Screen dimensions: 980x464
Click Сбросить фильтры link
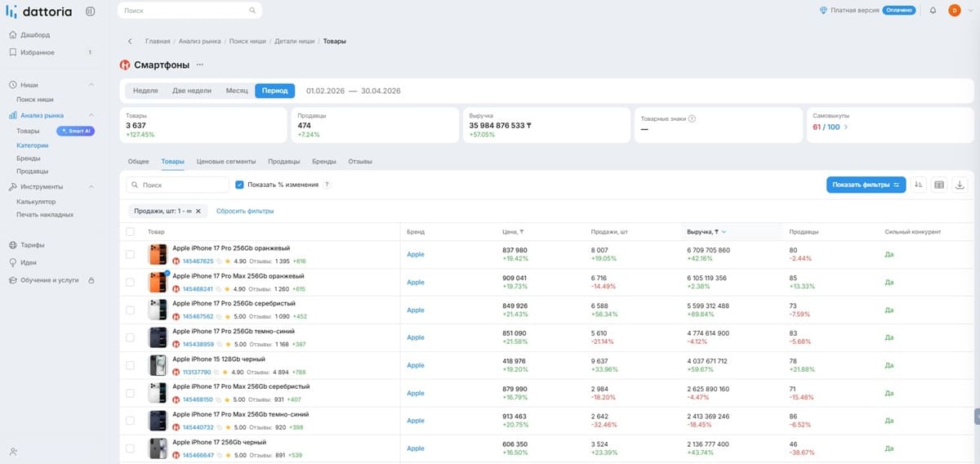coord(245,211)
